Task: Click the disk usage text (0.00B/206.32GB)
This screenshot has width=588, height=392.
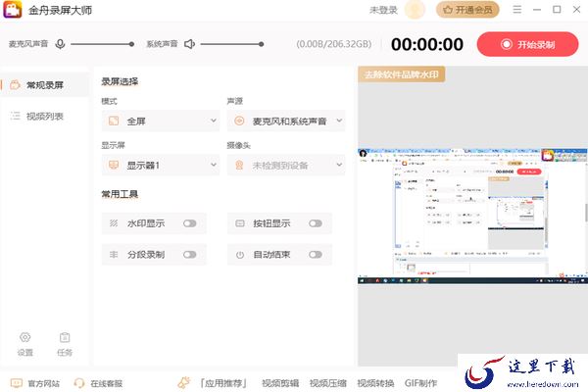Action: click(x=334, y=44)
